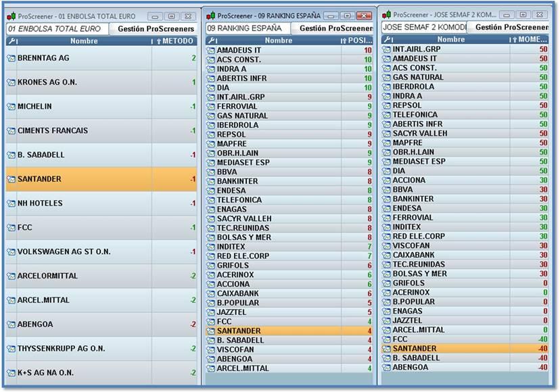
Task: Click Nombre column header in JOSE SEMAF window
Action: click(x=451, y=39)
